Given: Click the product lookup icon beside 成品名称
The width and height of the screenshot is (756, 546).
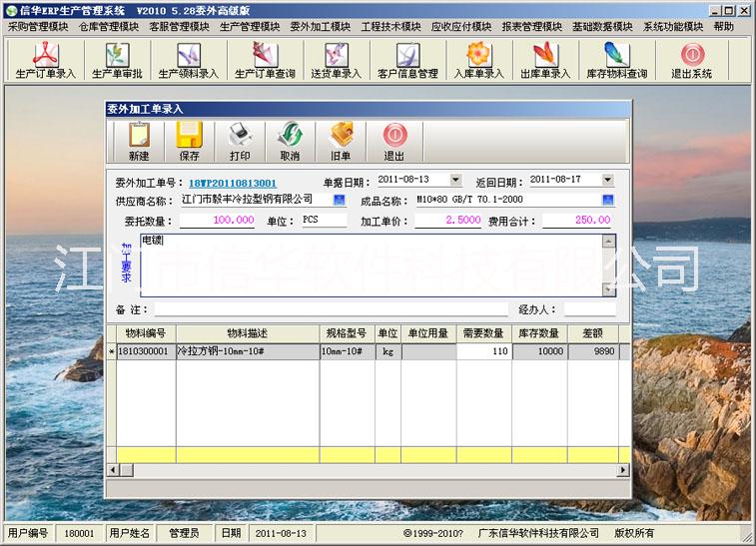Looking at the screenshot, I should coord(608,200).
